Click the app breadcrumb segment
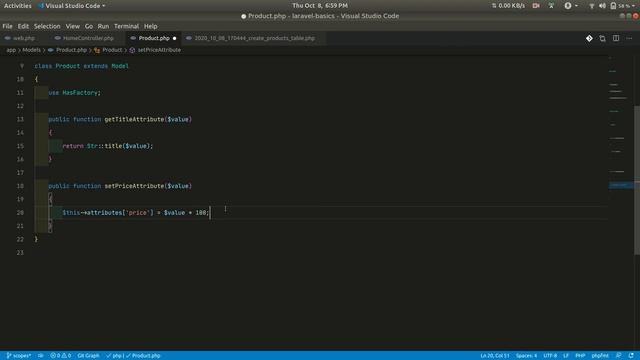 point(11,50)
